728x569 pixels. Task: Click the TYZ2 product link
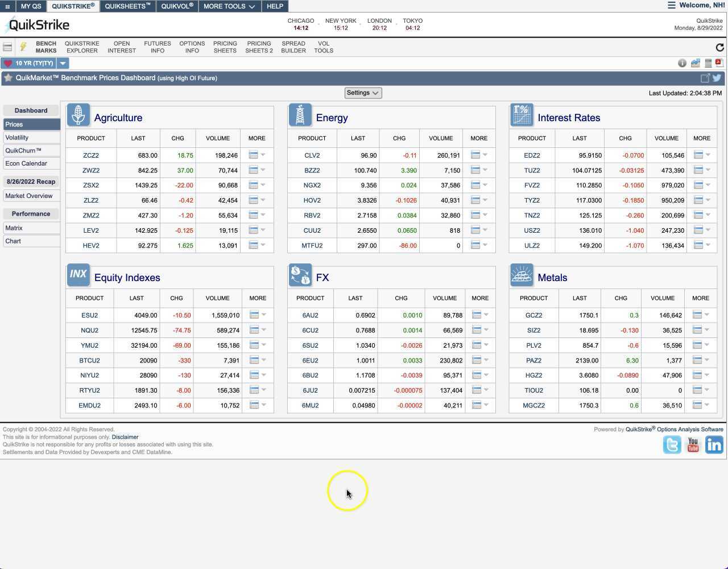(532, 200)
